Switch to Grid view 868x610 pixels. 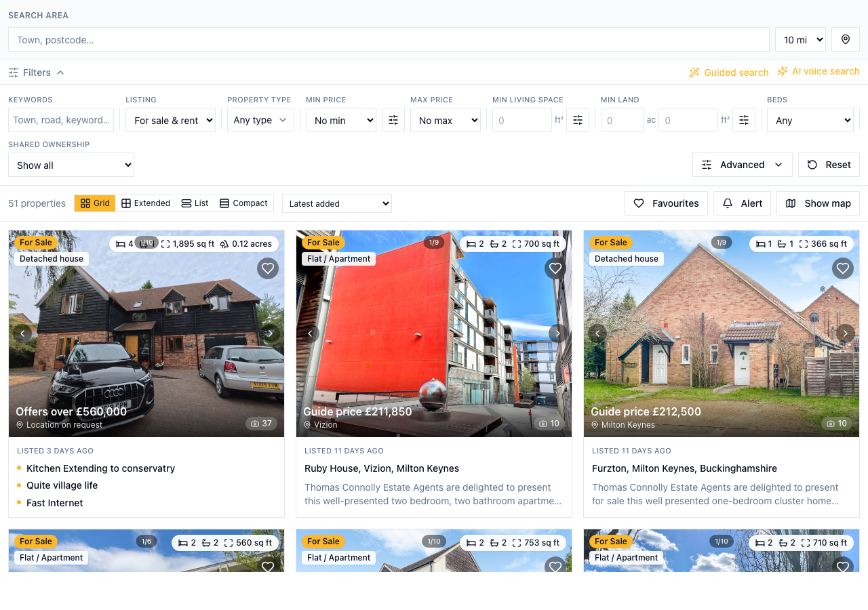pyautogui.click(x=95, y=203)
